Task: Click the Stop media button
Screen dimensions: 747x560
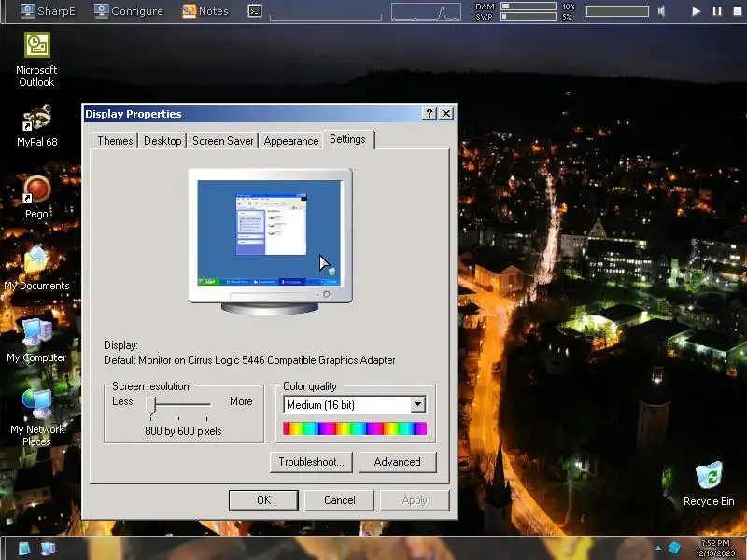Action: [738, 11]
